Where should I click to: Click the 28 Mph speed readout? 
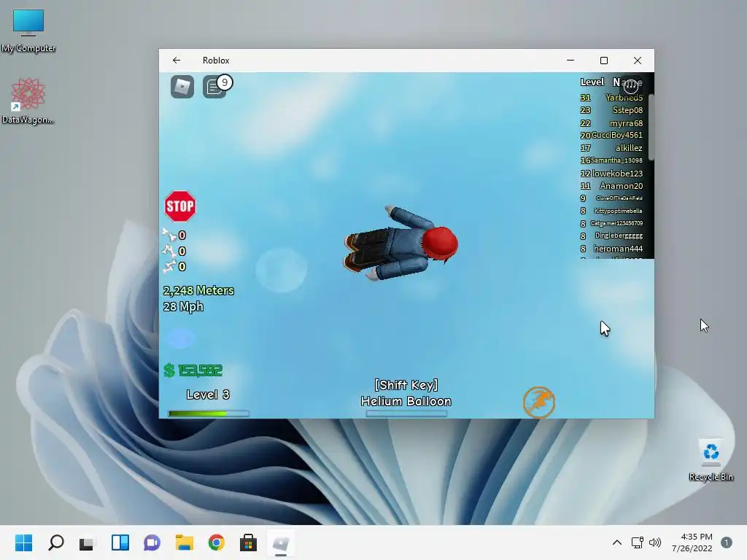[x=183, y=307]
